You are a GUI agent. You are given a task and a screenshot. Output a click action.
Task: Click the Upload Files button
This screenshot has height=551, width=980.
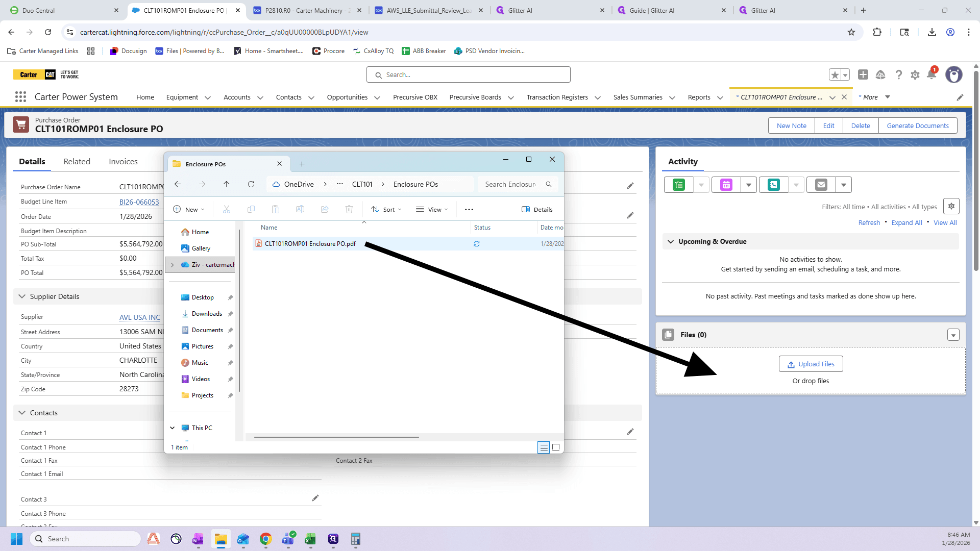click(x=811, y=364)
